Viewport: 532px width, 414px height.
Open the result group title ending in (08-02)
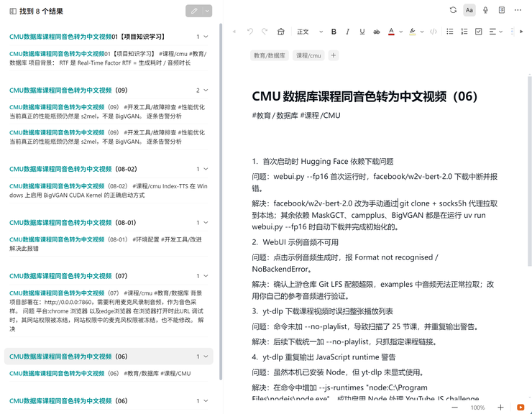73,169
